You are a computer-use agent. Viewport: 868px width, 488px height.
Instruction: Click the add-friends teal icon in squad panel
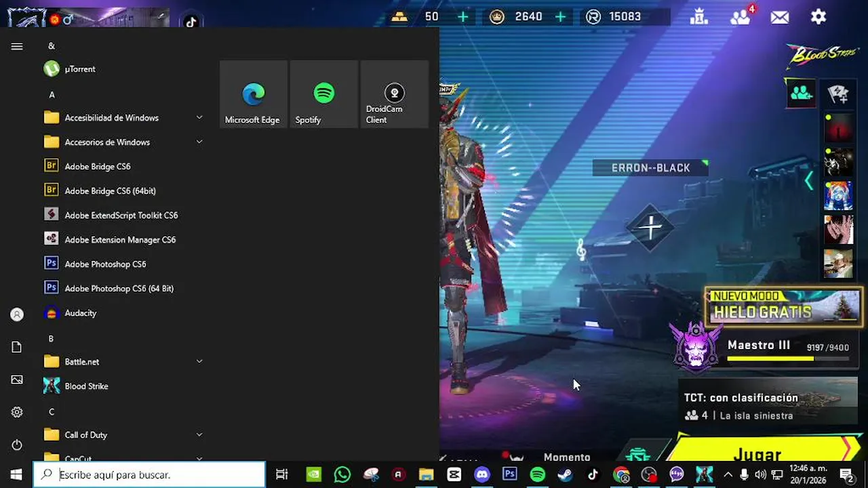pos(801,93)
